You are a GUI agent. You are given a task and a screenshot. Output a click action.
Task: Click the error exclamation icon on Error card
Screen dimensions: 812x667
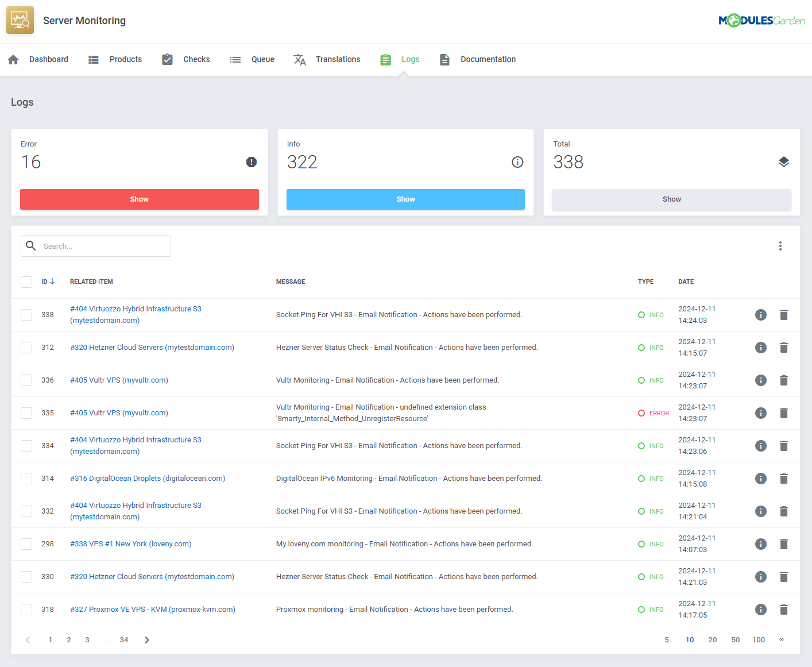coord(252,161)
